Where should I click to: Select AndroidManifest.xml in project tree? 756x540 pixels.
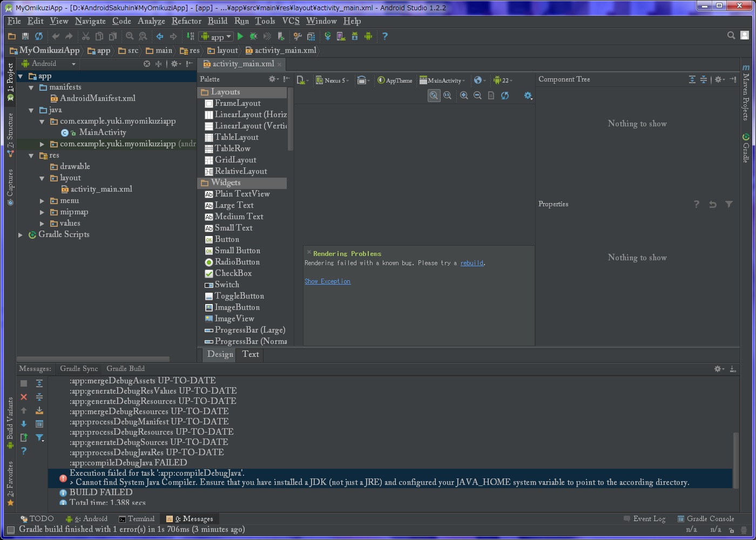pyautogui.click(x=92, y=99)
